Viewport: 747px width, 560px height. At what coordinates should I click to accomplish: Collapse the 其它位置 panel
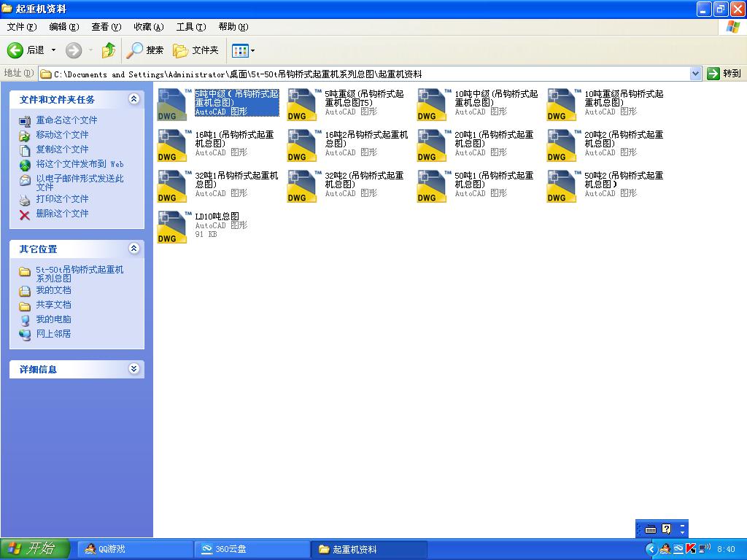133,249
